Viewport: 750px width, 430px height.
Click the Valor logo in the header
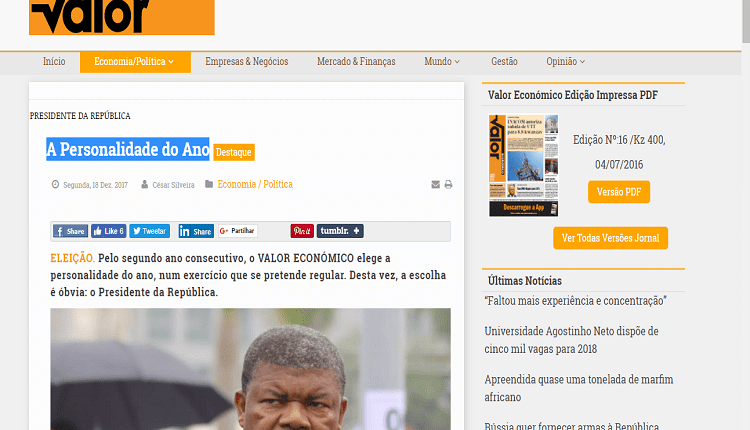(x=121, y=17)
